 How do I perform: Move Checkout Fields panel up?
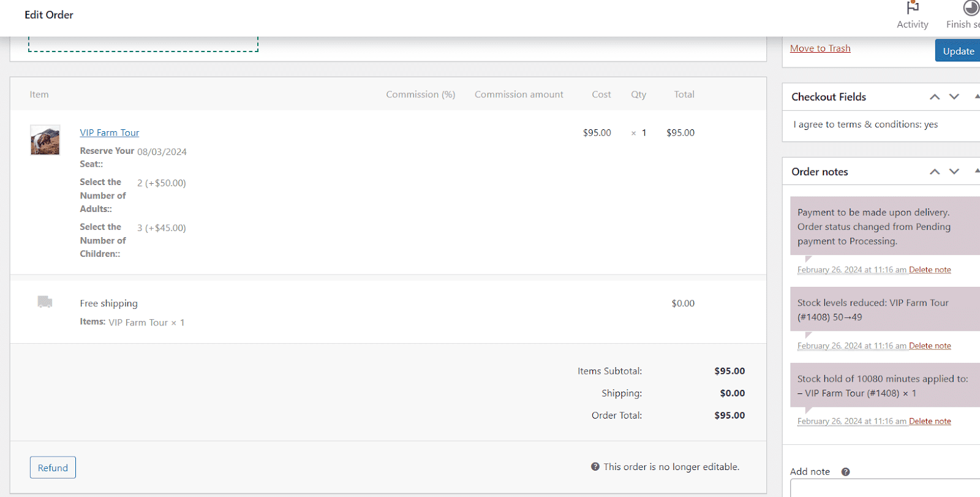(935, 97)
